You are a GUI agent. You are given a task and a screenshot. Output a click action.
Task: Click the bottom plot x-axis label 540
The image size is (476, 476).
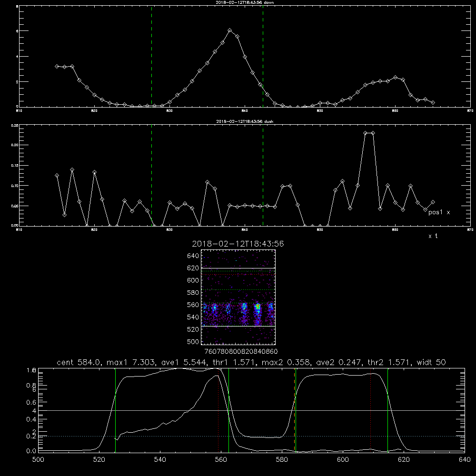point(160,460)
